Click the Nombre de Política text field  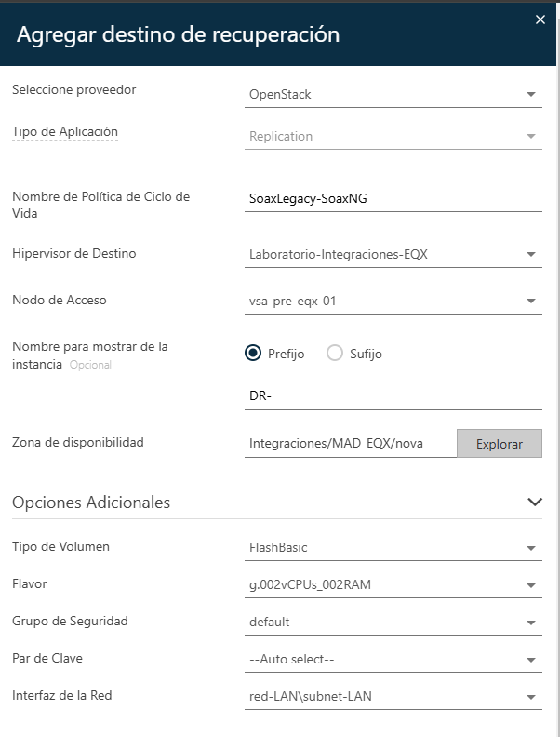(x=393, y=198)
